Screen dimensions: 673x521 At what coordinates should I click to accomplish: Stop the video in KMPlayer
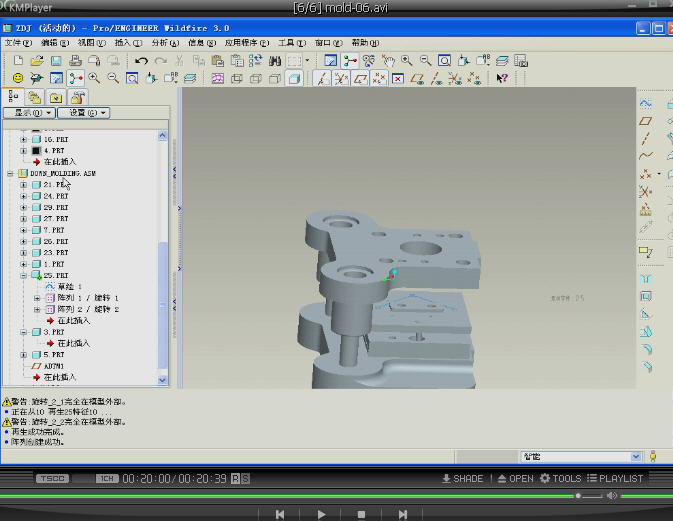coord(361,514)
